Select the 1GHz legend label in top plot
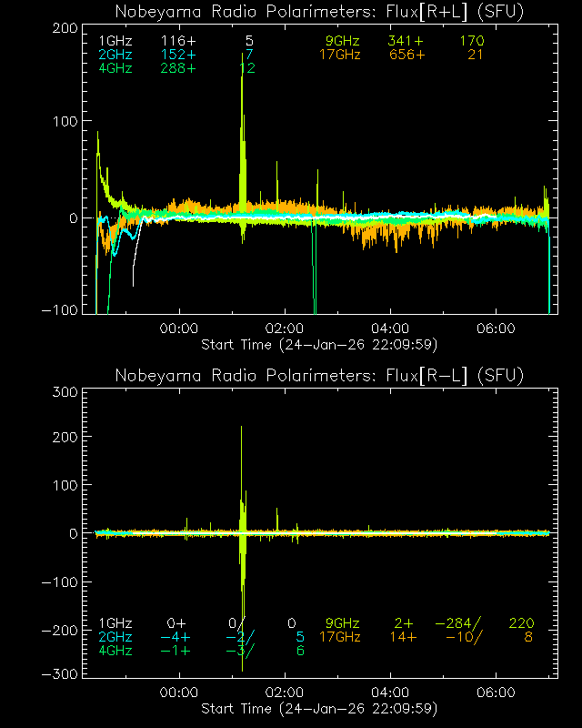582x728 pixels. pos(115,42)
